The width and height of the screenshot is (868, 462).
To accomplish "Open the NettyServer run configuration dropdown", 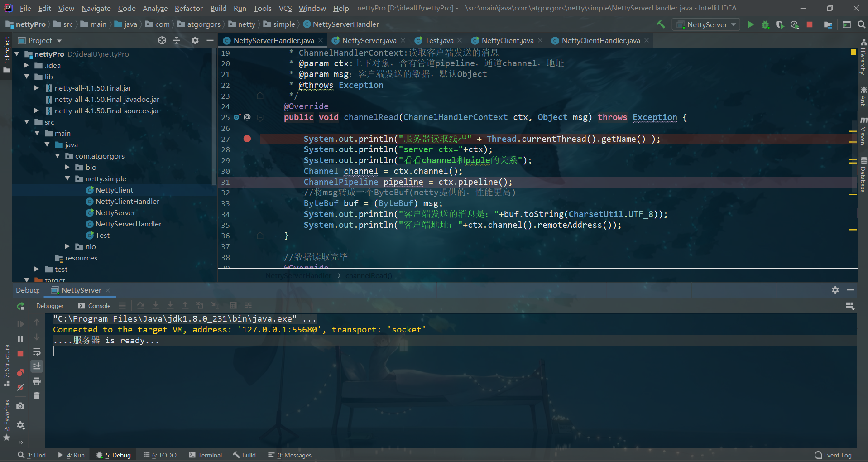I will [706, 24].
